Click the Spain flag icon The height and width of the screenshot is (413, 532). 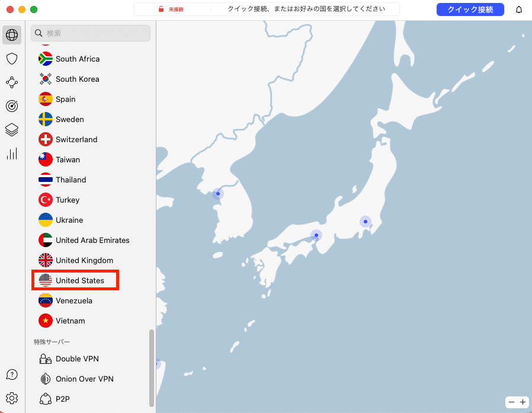pyautogui.click(x=46, y=99)
